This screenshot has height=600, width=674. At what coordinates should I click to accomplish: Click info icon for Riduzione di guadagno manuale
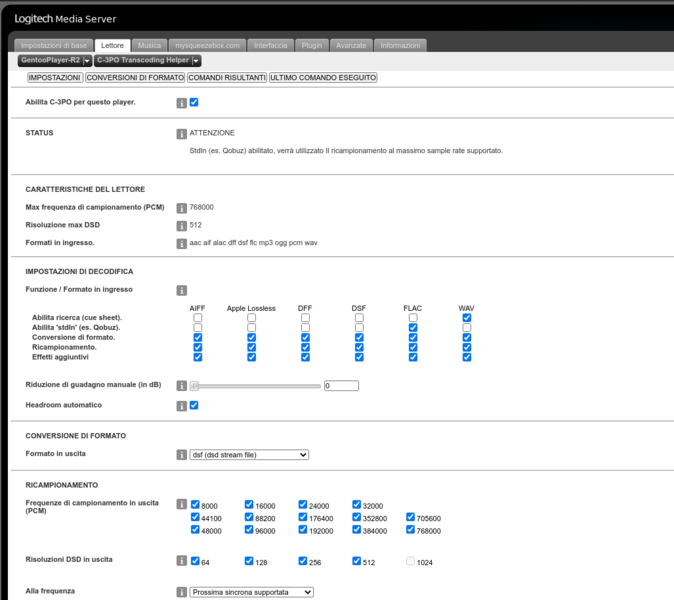tap(181, 386)
